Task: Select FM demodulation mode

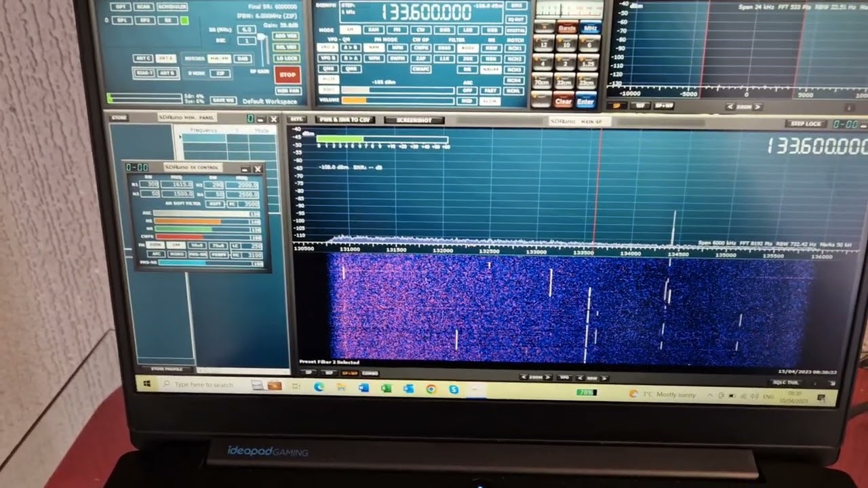Action: point(397,30)
